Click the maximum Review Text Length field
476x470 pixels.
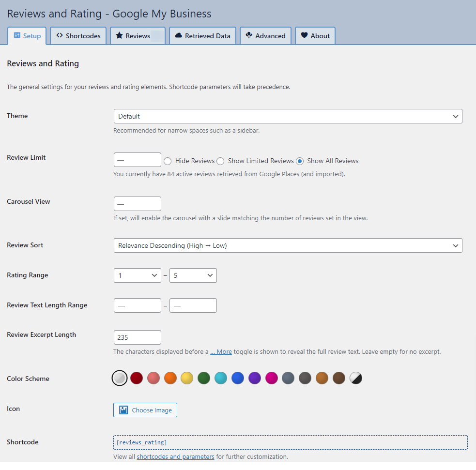[193, 305]
